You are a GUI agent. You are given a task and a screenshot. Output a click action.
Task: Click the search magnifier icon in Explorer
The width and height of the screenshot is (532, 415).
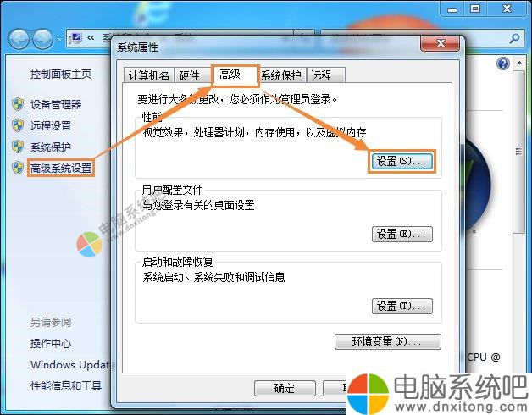(514, 39)
